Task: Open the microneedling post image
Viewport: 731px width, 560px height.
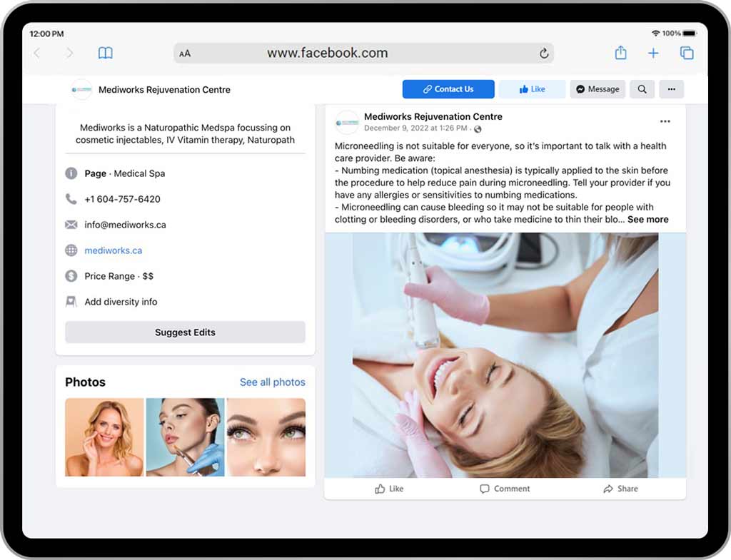Action: [505, 355]
